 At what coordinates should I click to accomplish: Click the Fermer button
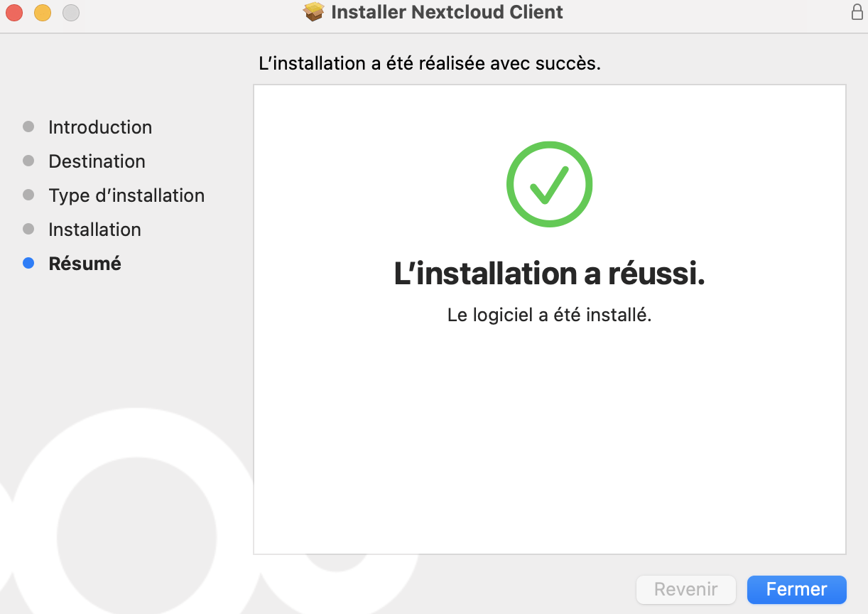click(x=796, y=589)
